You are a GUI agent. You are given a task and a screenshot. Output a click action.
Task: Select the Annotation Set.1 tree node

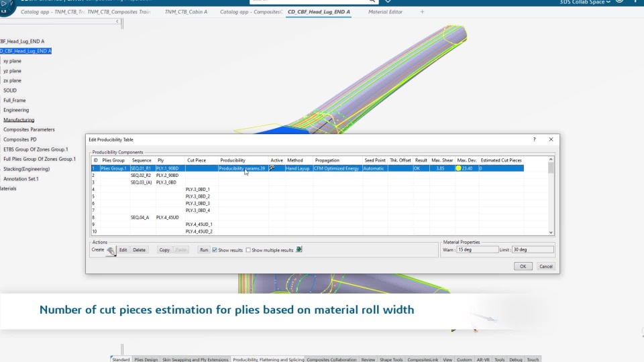coord(21,179)
